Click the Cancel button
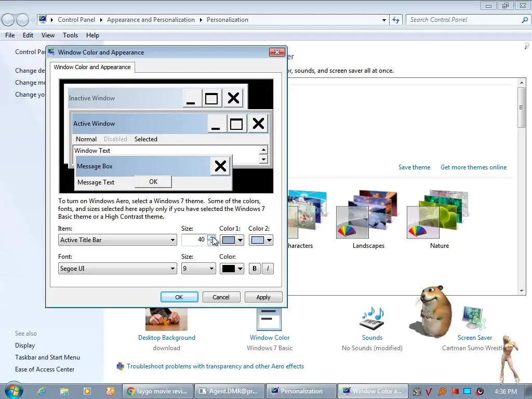Image resolution: width=532 pixels, height=399 pixels. click(221, 297)
